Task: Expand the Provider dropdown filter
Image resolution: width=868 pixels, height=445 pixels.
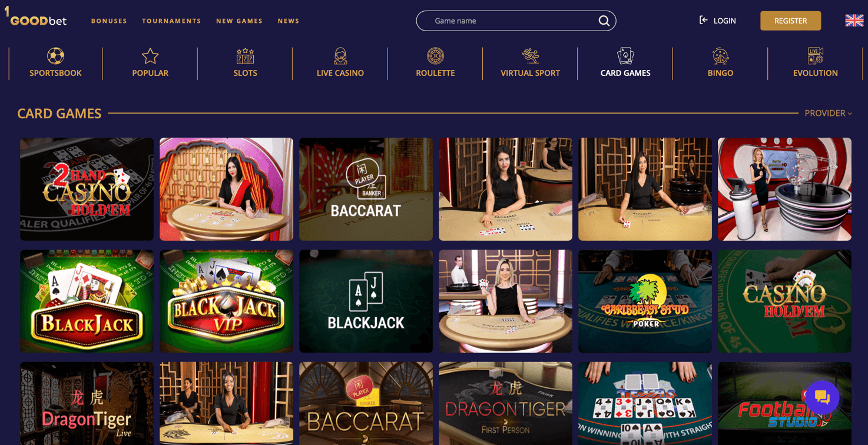Action: coord(829,113)
